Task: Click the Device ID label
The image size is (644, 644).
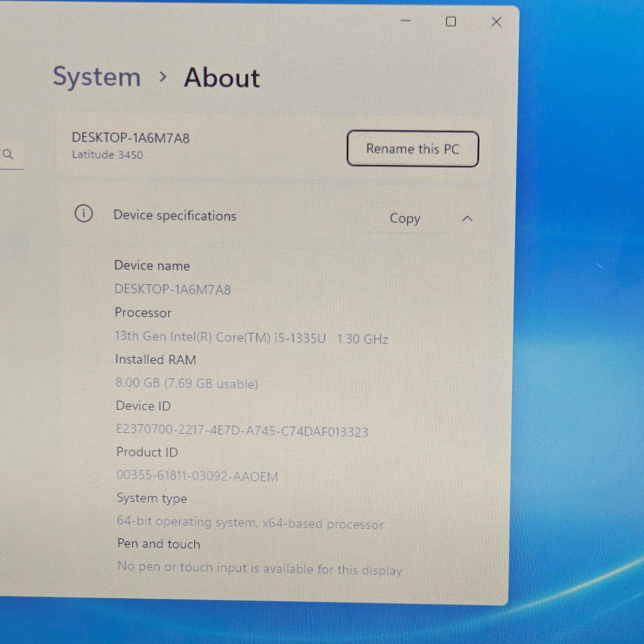Action: [x=143, y=406]
